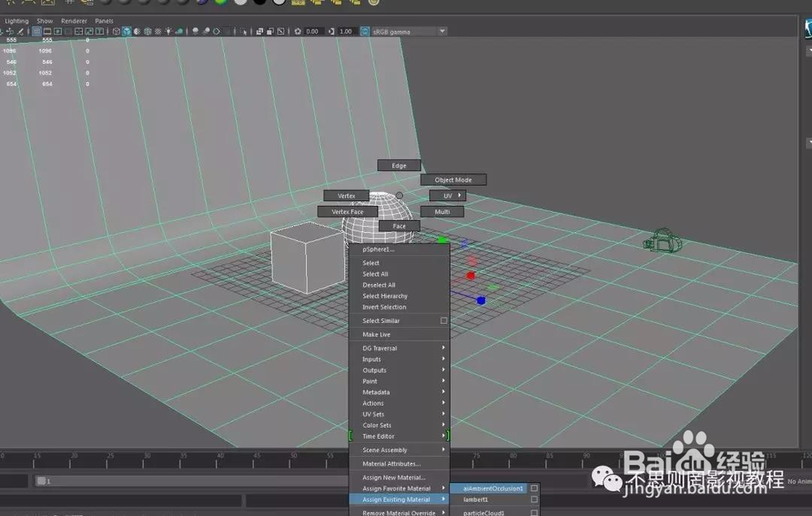Click the viewport shadows icon
This screenshot has height=516, width=812.
(179, 32)
